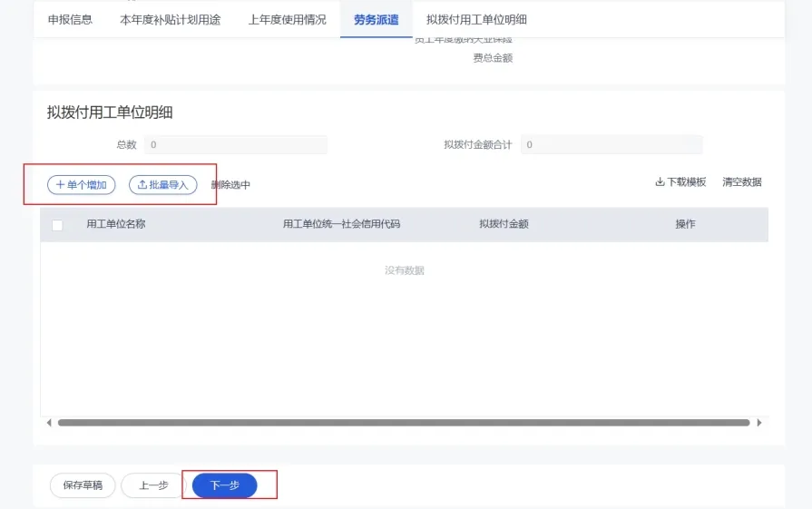Click the table's horizontal scrollbar
This screenshot has height=509, width=812.
[404, 423]
